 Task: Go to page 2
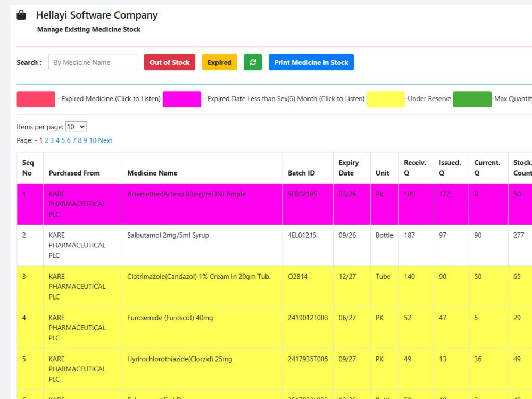pos(46,140)
